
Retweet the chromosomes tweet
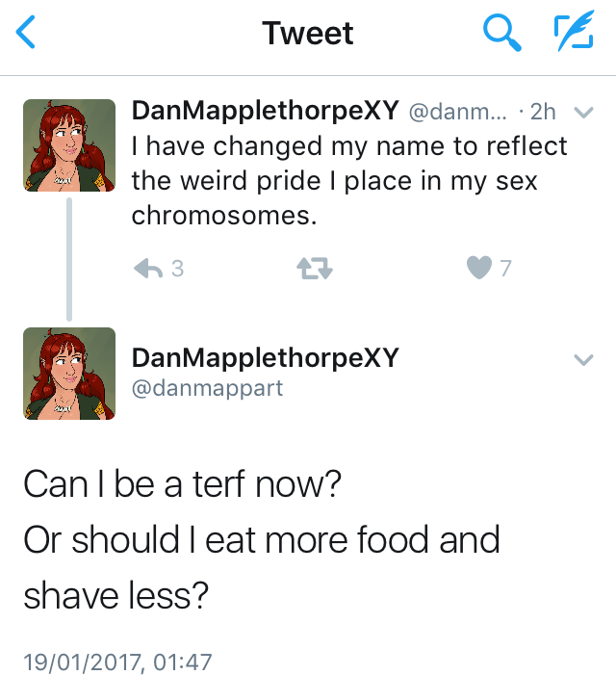coord(317,270)
